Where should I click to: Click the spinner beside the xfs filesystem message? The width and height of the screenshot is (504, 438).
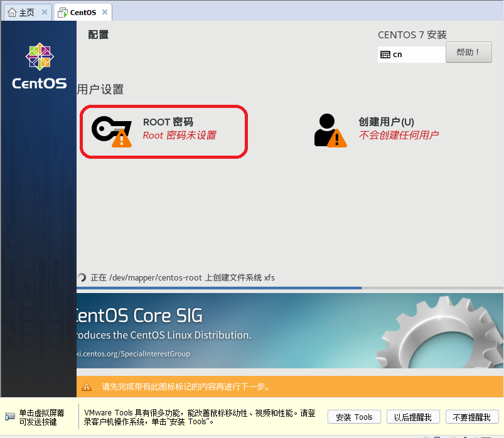point(82,277)
